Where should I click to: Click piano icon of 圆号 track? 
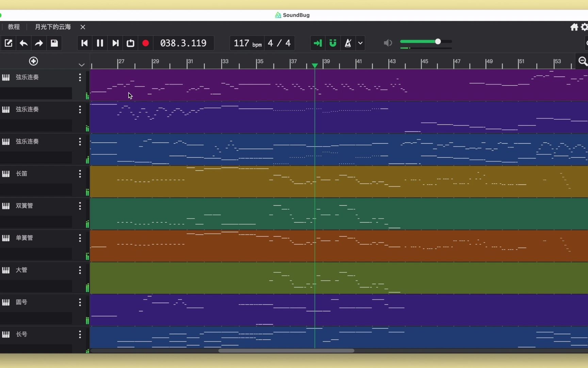click(6, 302)
